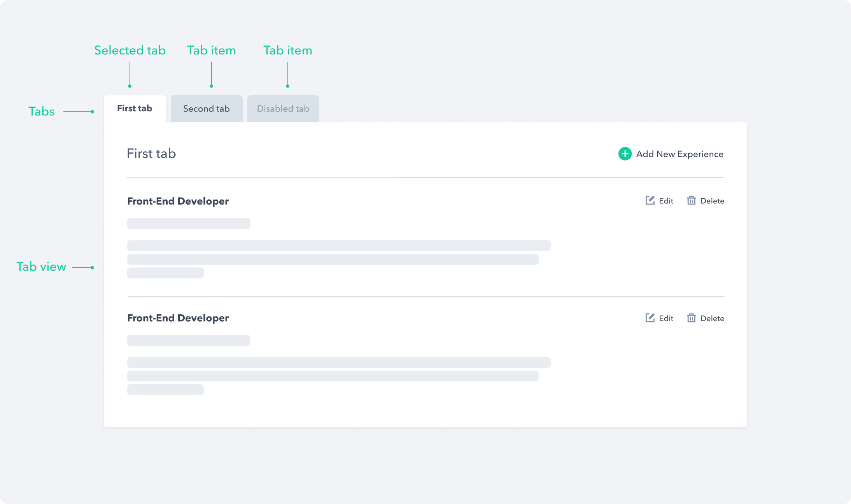Click the First tab heading in the panel
Viewport: 851px width, 504px height.
[x=151, y=153]
